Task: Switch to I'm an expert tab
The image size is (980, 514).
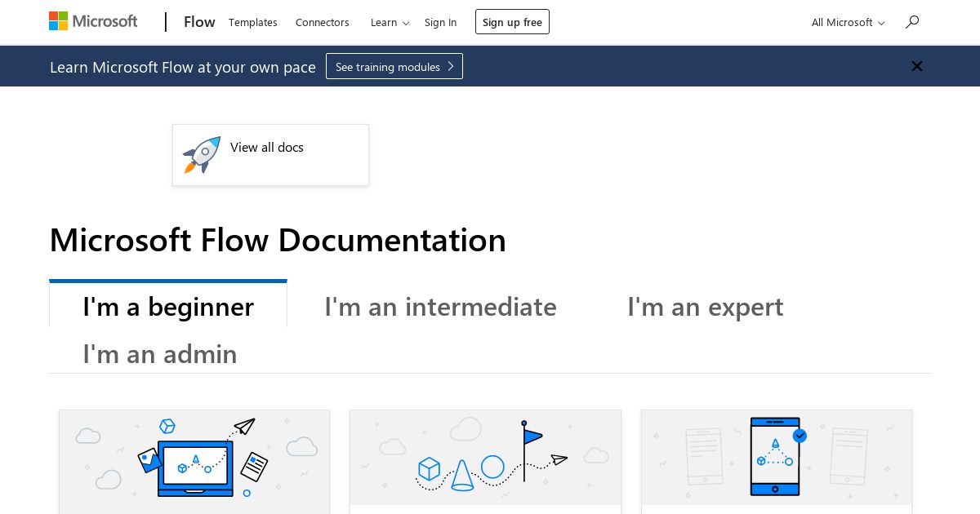Action: [706, 307]
